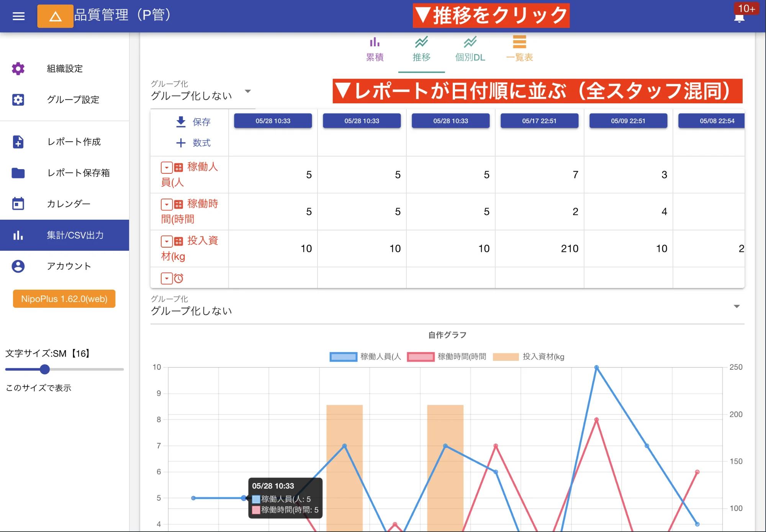Click the 保存 button
766x532 pixels.
(193, 122)
